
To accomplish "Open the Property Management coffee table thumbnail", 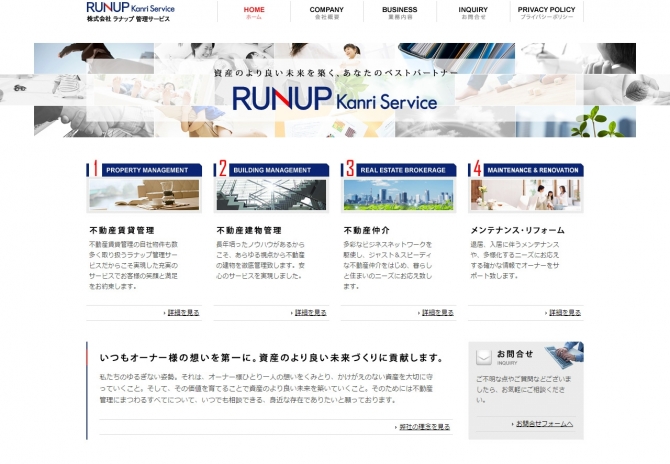I will [144, 195].
